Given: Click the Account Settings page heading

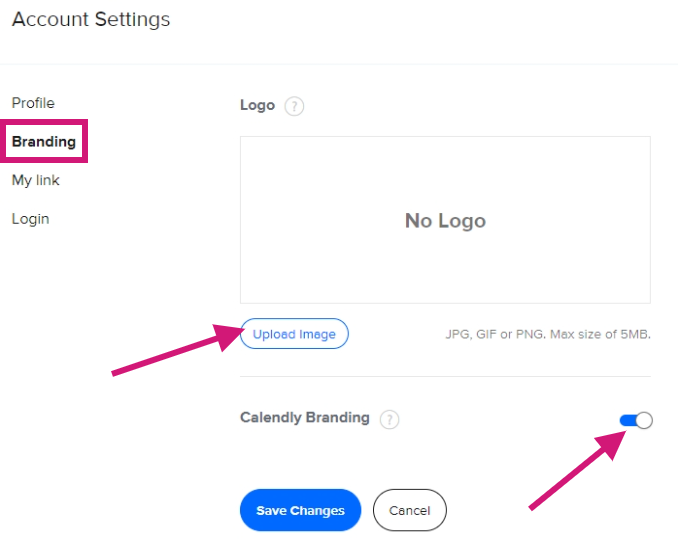Looking at the screenshot, I should (x=91, y=19).
